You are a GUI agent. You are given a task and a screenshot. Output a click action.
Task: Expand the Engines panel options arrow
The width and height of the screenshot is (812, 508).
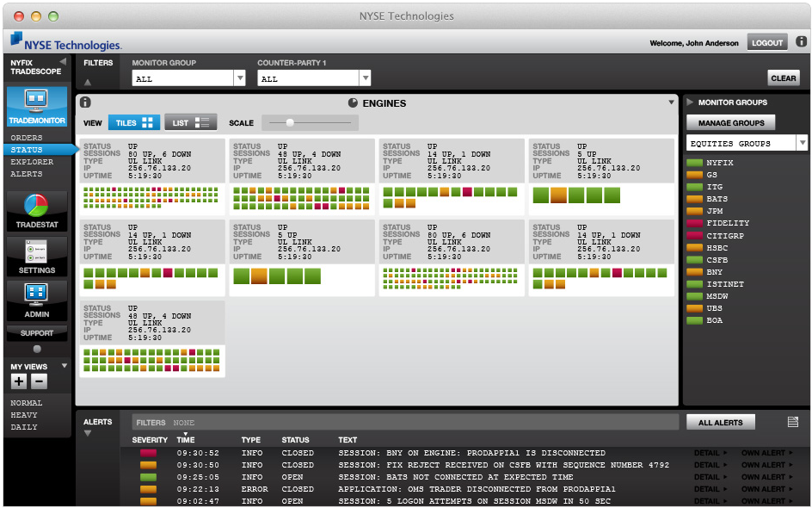click(671, 102)
